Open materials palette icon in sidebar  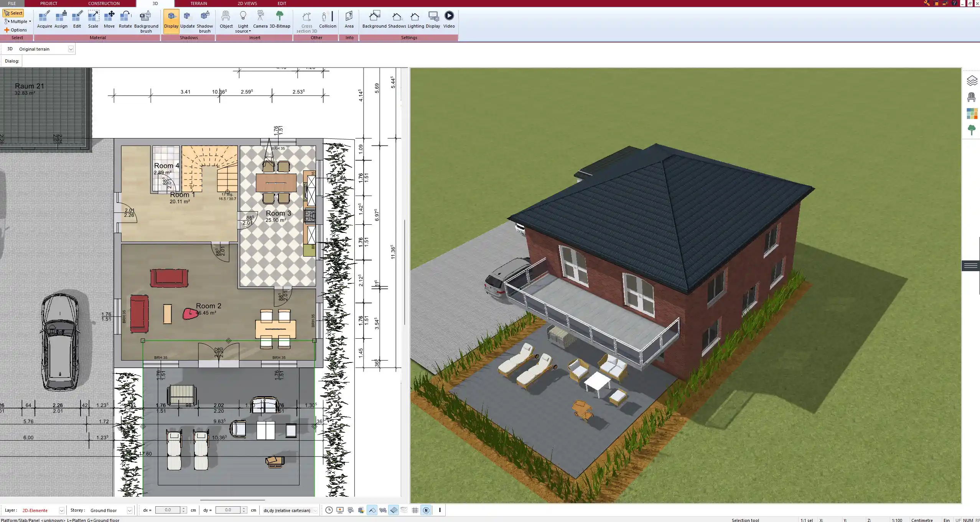972,114
